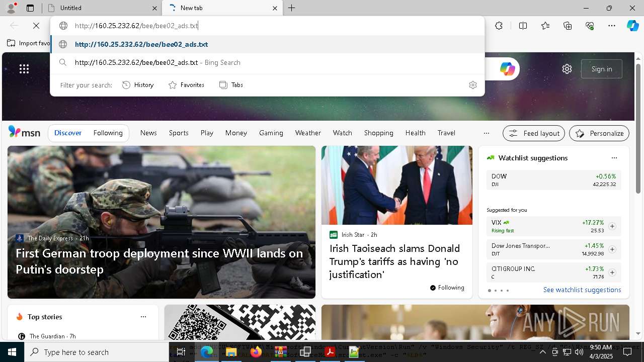Open the Extensions puzzle icon
The image size is (644, 362).
click(499, 26)
